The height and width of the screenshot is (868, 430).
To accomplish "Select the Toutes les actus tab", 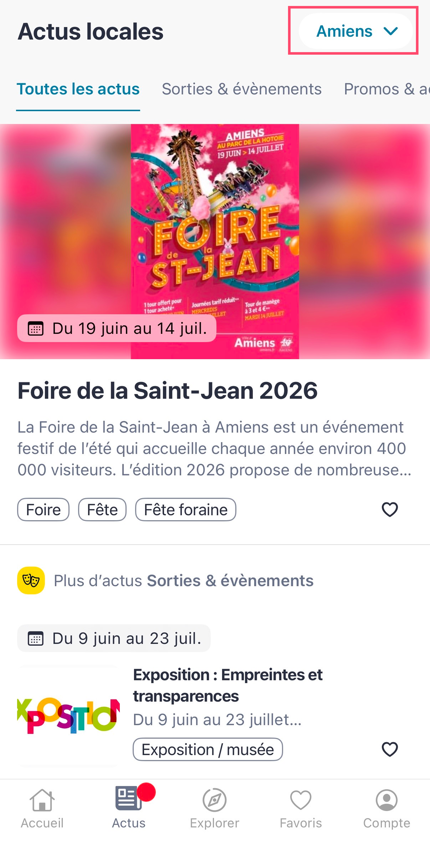I will [x=78, y=89].
